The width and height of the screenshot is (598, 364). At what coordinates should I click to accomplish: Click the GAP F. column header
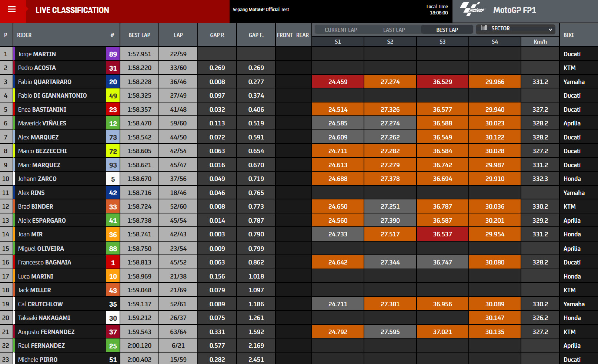pyautogui.click(x=256, y=35)
